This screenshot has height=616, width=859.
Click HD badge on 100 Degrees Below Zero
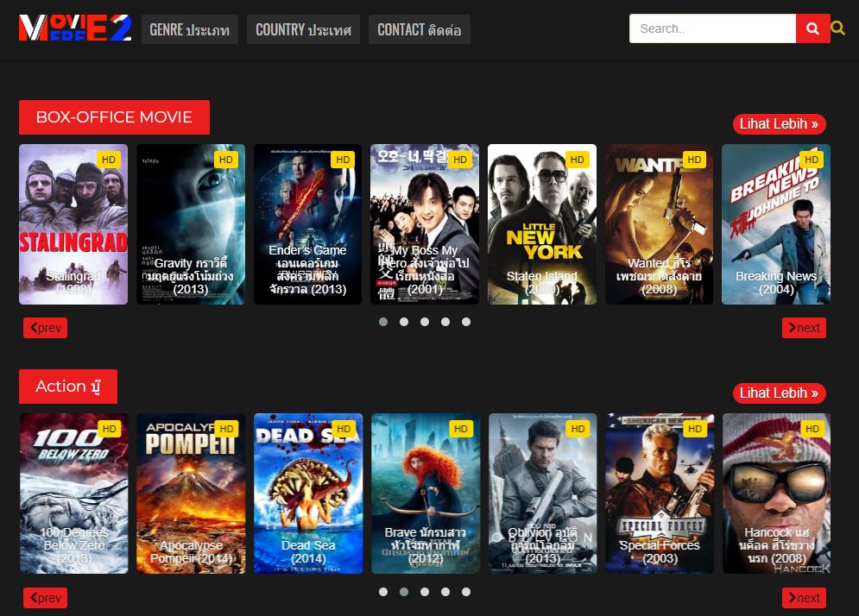(x=110, y=429)
